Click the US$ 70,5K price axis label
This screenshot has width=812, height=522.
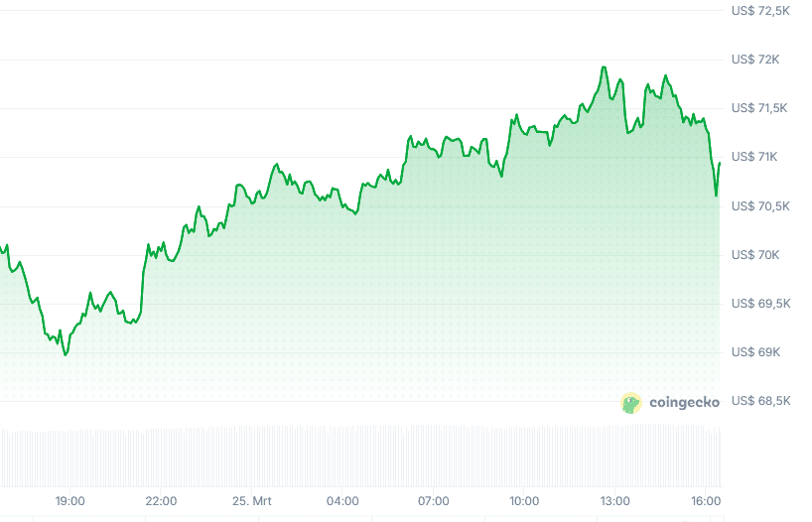[760, 206]
